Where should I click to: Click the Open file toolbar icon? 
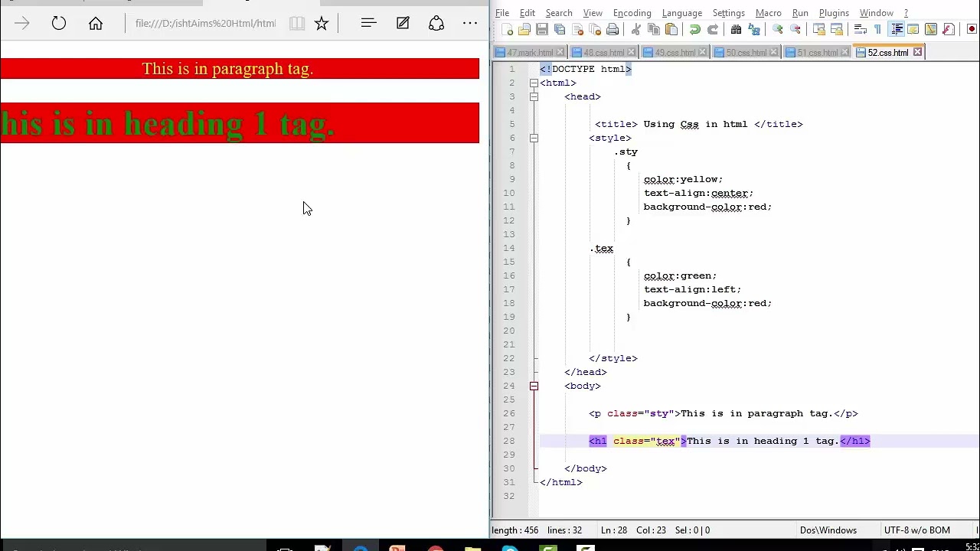tap(524, 29)
